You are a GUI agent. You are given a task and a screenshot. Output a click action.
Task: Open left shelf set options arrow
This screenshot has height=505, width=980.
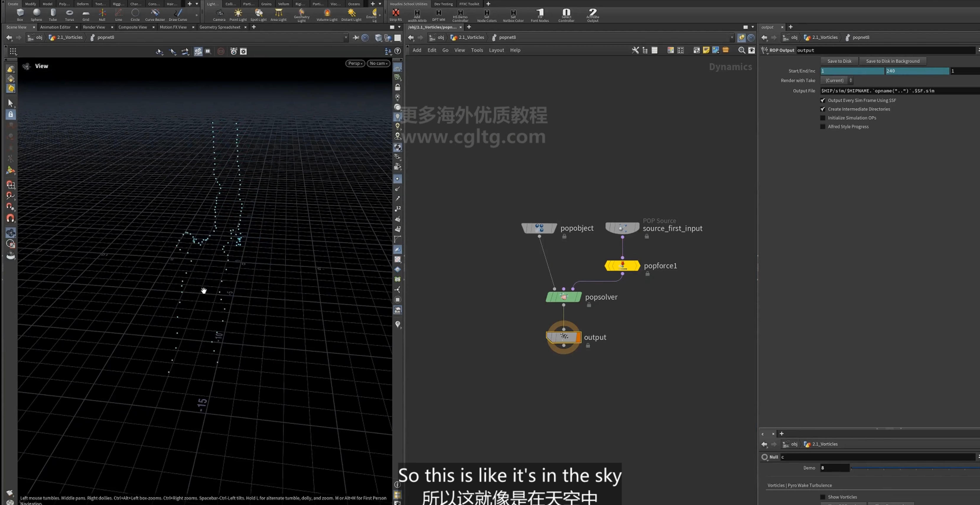tap(197, 4)
